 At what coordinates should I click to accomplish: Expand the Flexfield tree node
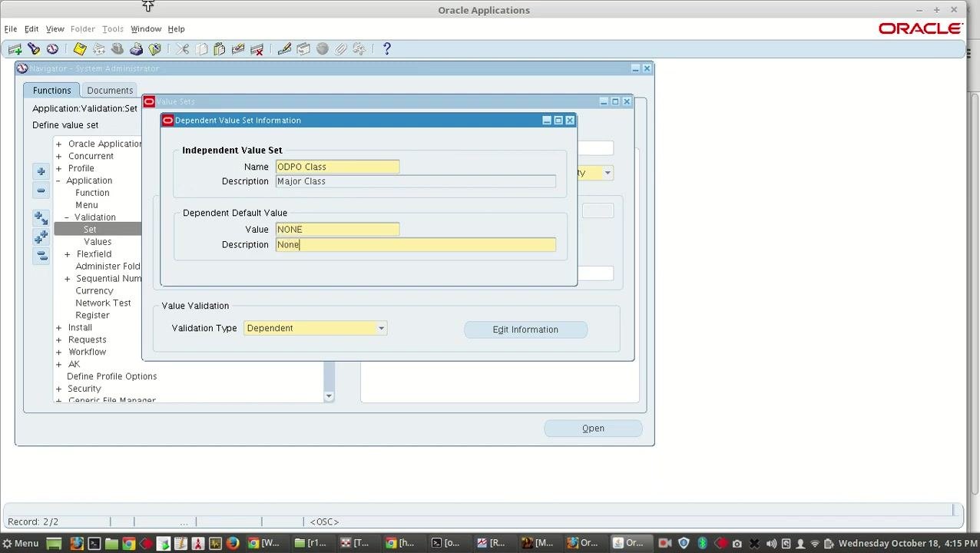point(67,254)
